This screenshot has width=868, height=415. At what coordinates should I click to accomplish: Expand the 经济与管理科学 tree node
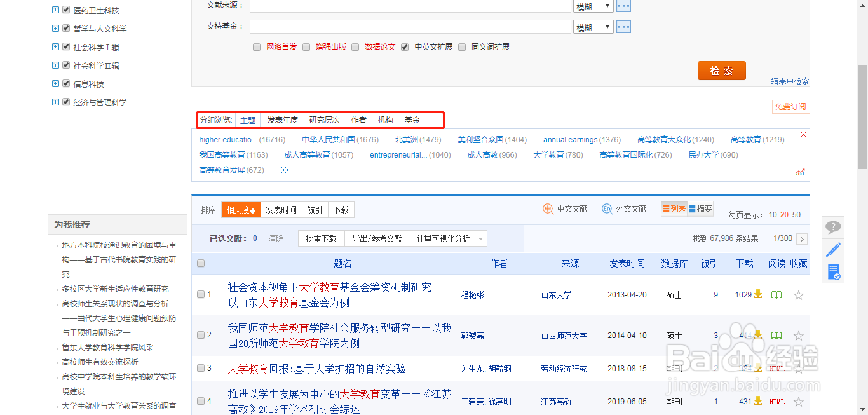pyautogui.click(x=56, y=102)
